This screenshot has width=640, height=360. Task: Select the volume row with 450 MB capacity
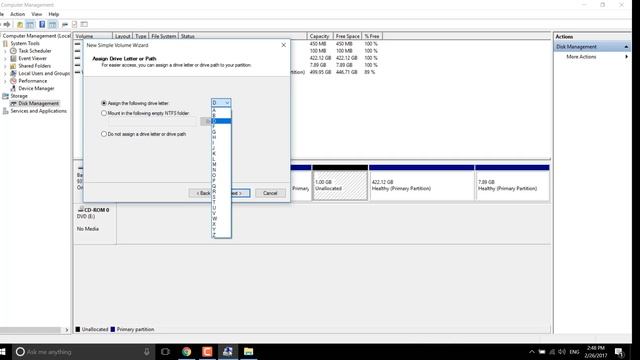[x=312, y=44]
